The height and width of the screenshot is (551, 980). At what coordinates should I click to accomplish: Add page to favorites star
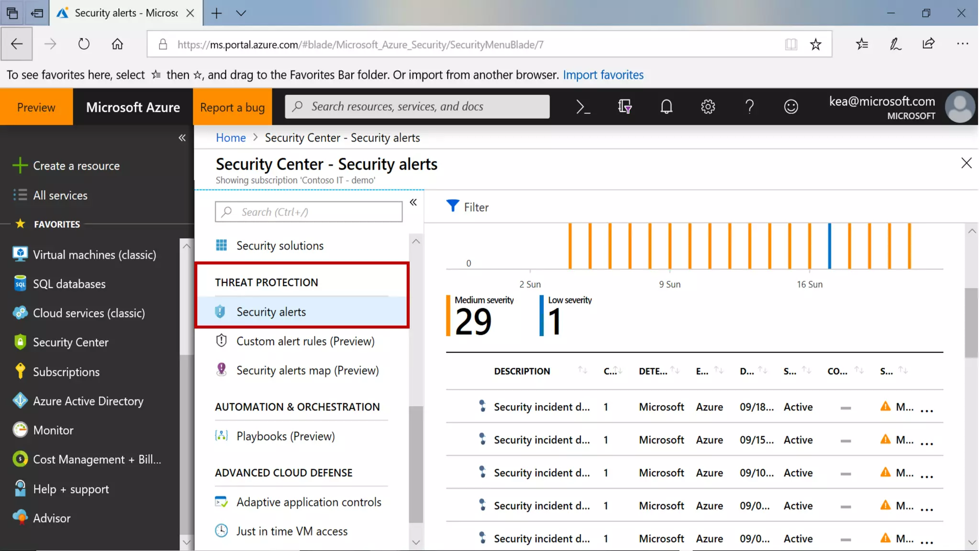815,44
